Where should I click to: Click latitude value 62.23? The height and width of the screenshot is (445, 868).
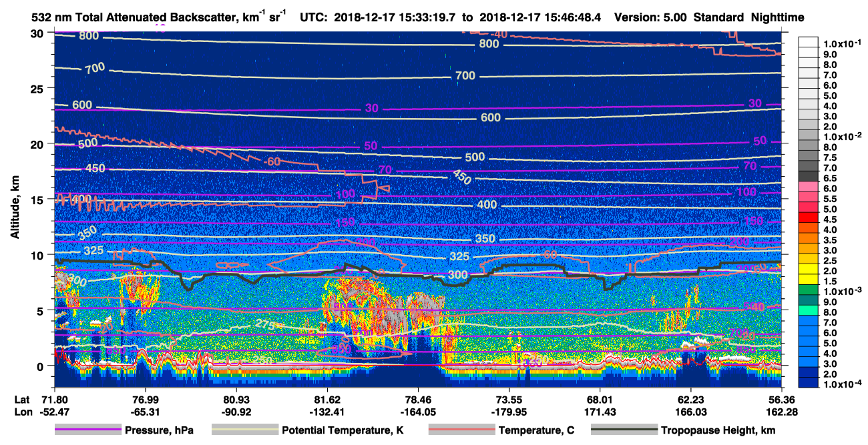(x=690, y=401)
